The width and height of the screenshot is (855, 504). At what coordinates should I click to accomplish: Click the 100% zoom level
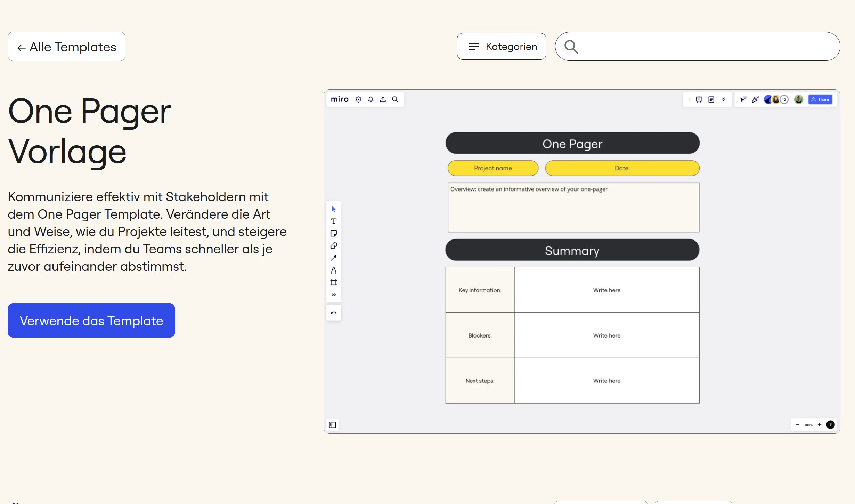pos(808,425)
